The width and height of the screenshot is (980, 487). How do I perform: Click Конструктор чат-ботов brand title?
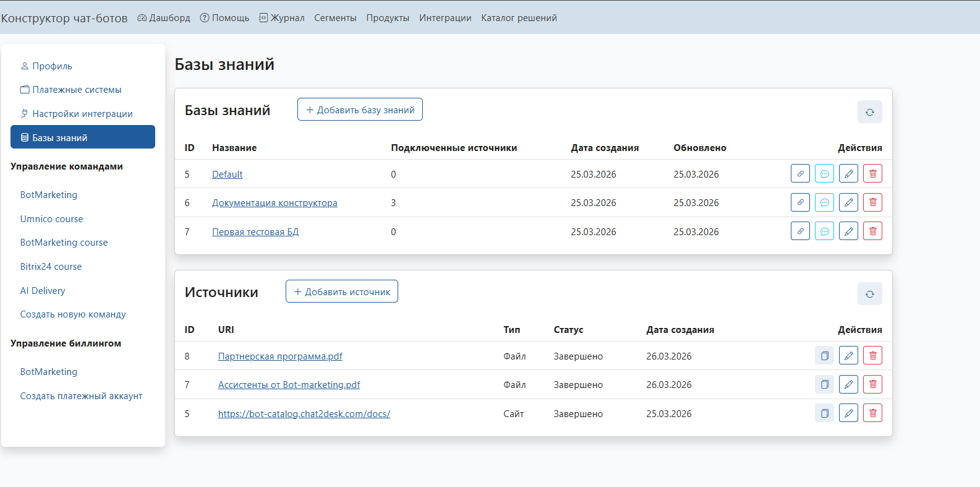click(x=64, y=18)
